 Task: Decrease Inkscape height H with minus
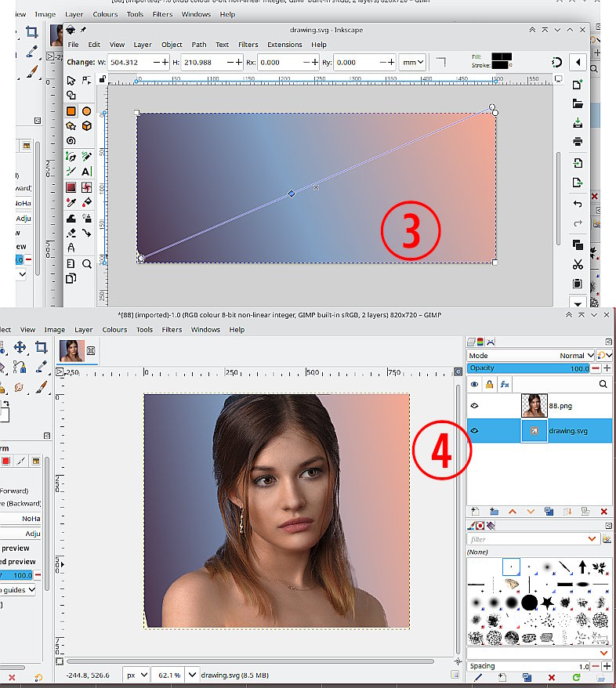pyautogui.click(x=230, y=63)
